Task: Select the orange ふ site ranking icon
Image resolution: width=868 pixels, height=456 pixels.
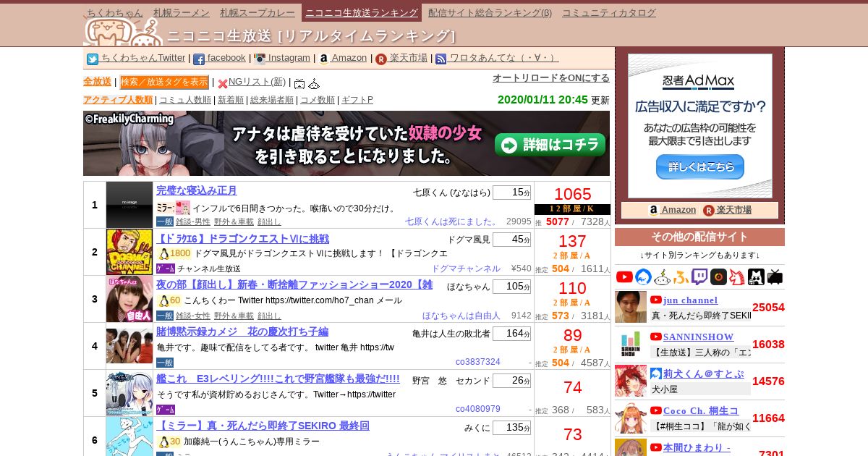Action: tap(681, 276)
